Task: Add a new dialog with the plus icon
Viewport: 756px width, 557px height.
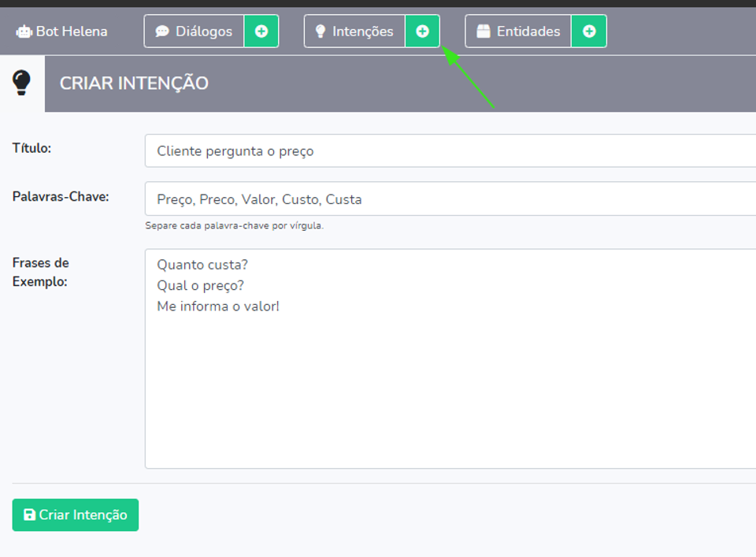Action: [x=261, y=32]
